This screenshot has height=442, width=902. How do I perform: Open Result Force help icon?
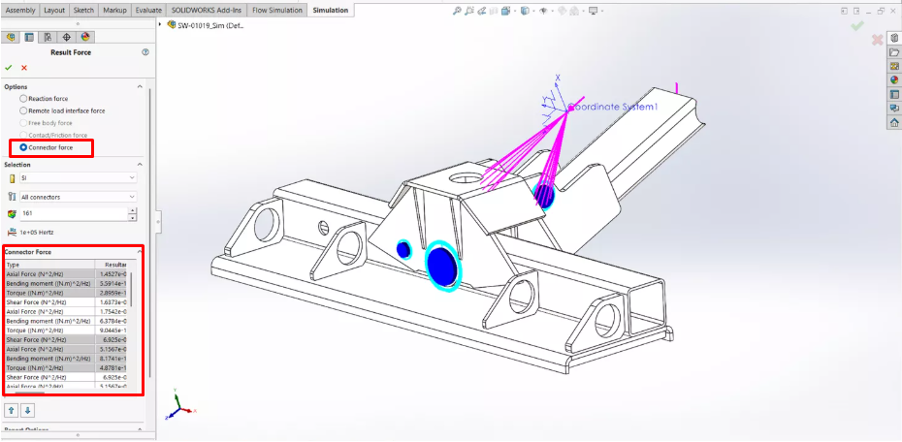pos(145,52)
